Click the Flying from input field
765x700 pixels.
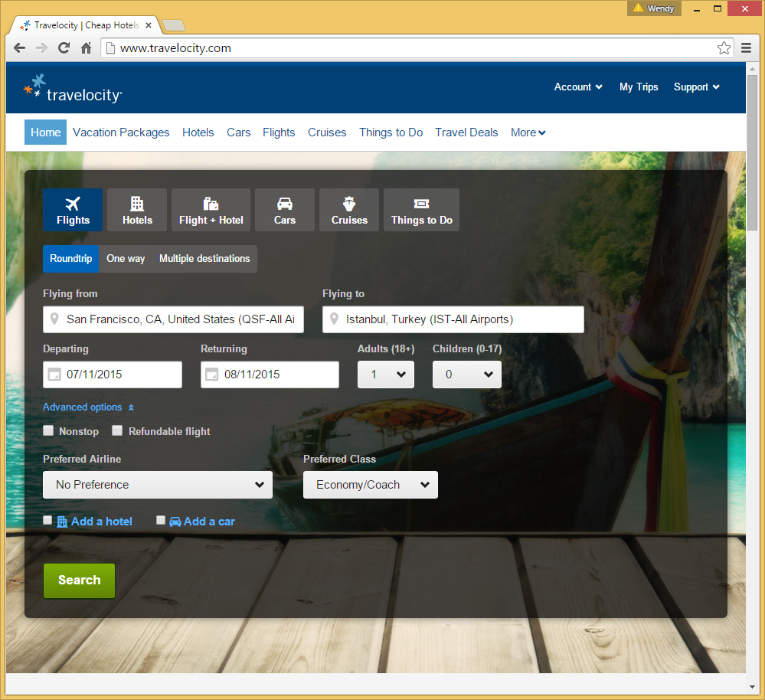pos(173,319)
